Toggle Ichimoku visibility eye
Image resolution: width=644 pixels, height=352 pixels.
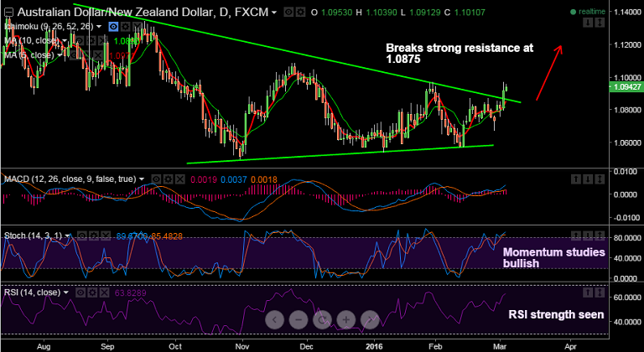point(113,26)
